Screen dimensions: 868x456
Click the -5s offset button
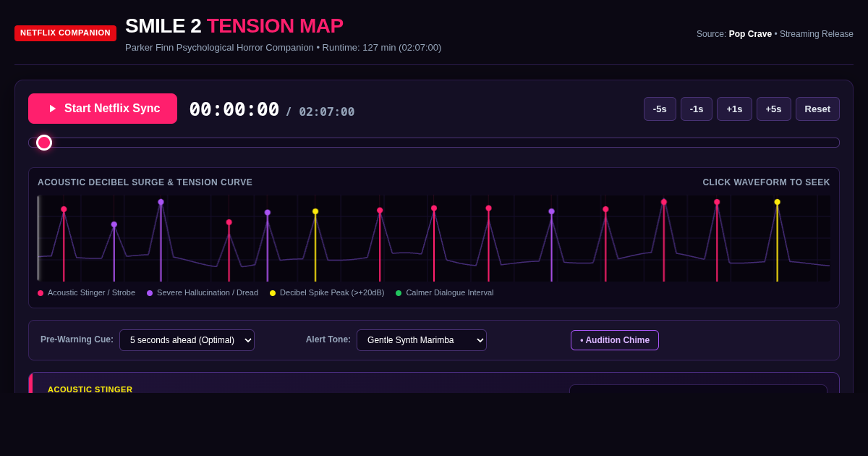coord(660,109)
